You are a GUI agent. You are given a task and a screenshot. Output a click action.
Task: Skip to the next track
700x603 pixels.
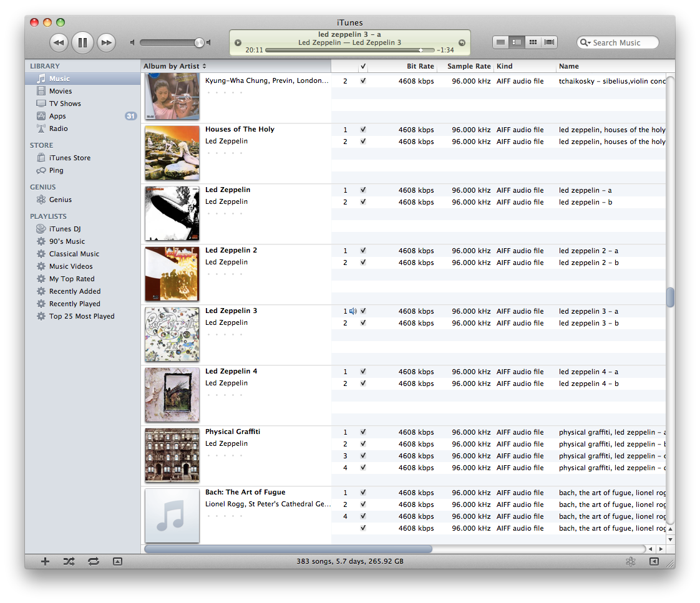coord(107,42)
